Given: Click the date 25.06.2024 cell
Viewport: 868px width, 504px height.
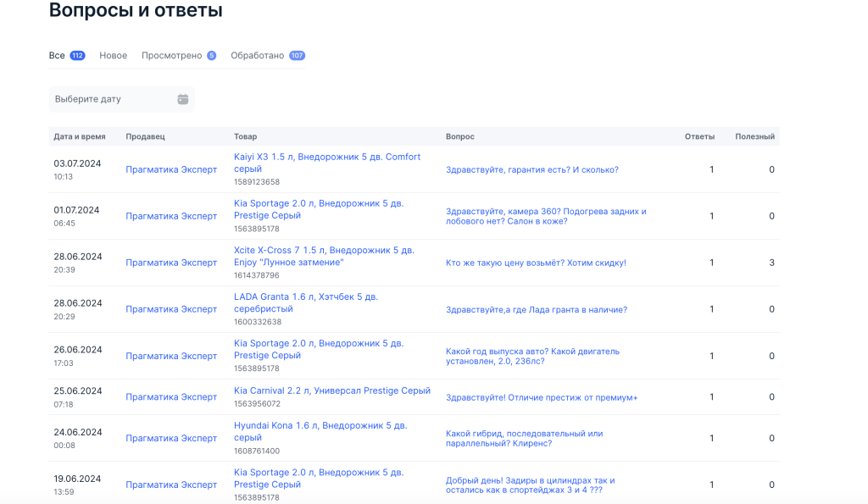Looking at the screenshot, I should tap(77, 391).
